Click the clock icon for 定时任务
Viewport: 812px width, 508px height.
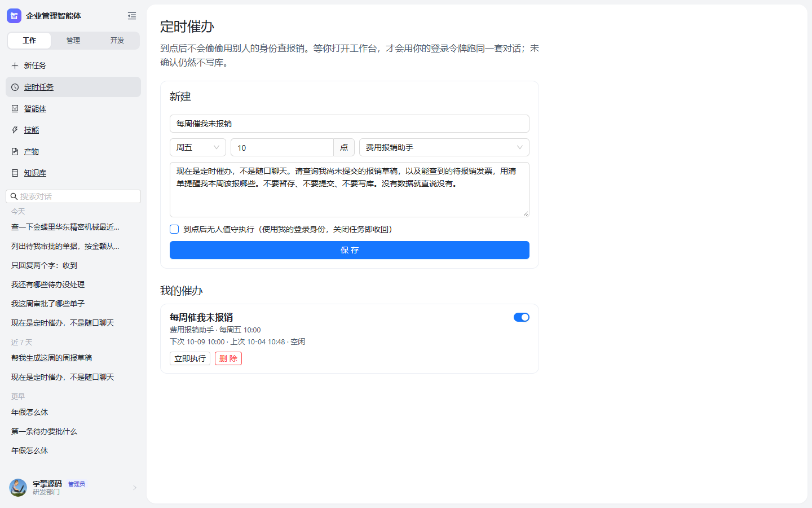tap(15, 87)
